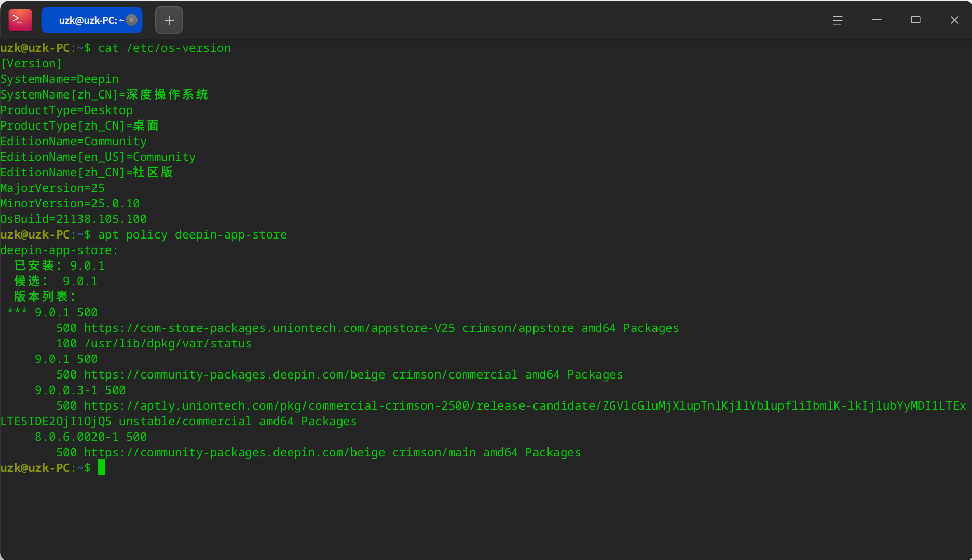Click the 'cat /etc/os-version' command text
972x560 pixels.
(165, 48)
